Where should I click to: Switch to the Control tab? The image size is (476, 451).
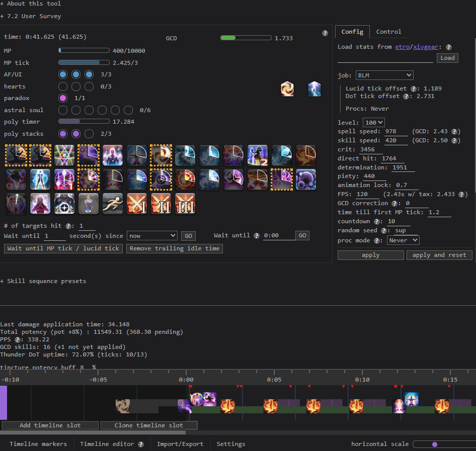pyautogui.click(x=388, y=32)
